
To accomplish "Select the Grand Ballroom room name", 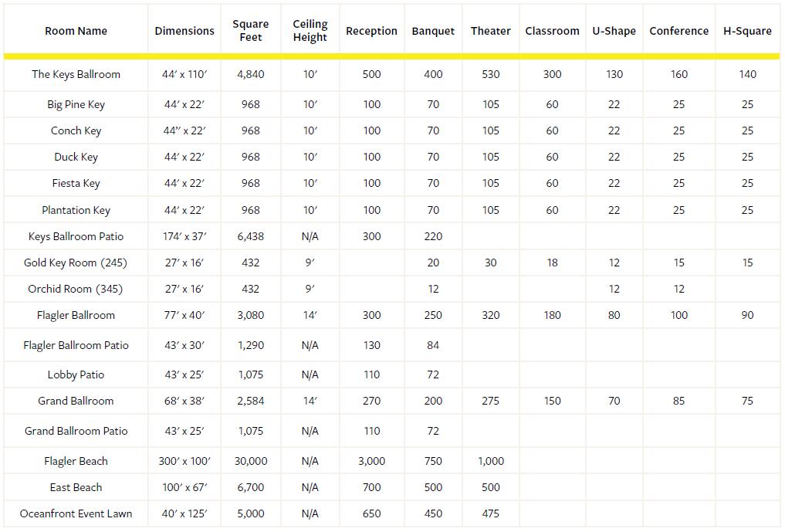I will 76,401.
